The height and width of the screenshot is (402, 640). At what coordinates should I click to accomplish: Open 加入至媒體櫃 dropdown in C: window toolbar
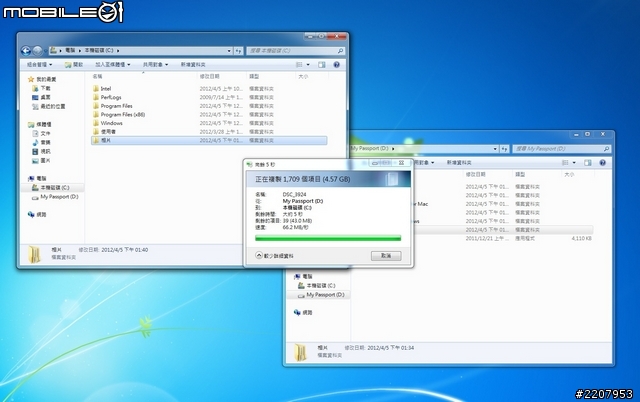pos(113,64)
